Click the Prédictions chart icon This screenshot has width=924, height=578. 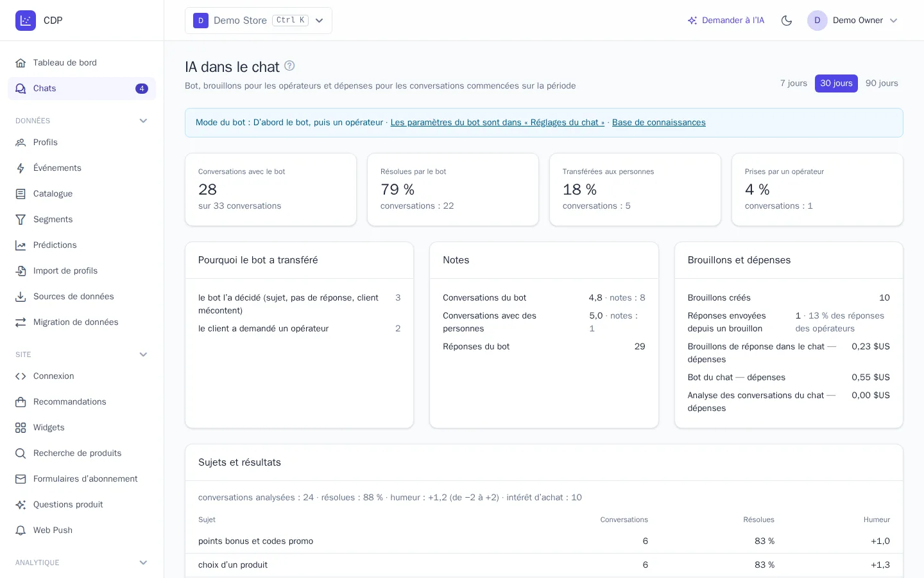tap(21, 245)
